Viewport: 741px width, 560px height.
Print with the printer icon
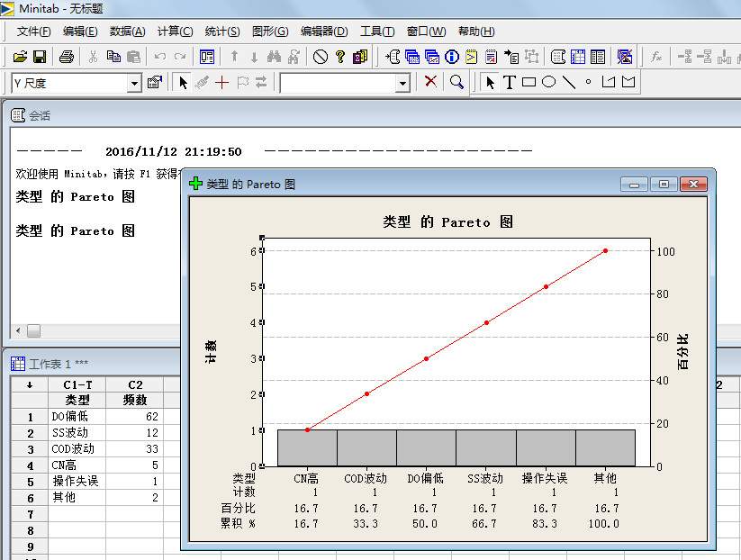66,58
